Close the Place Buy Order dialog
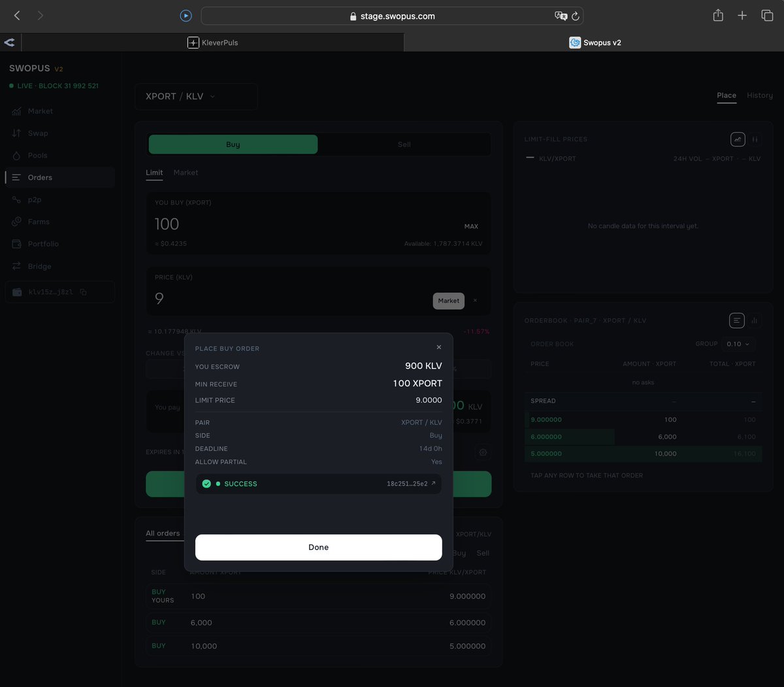 click(439, 347)
